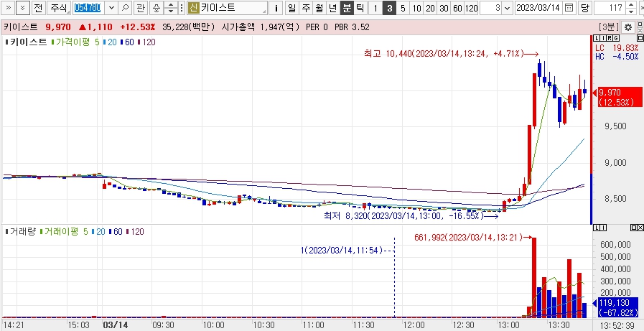Select the 60-minute interval button
644x331 pixels.
457,7
